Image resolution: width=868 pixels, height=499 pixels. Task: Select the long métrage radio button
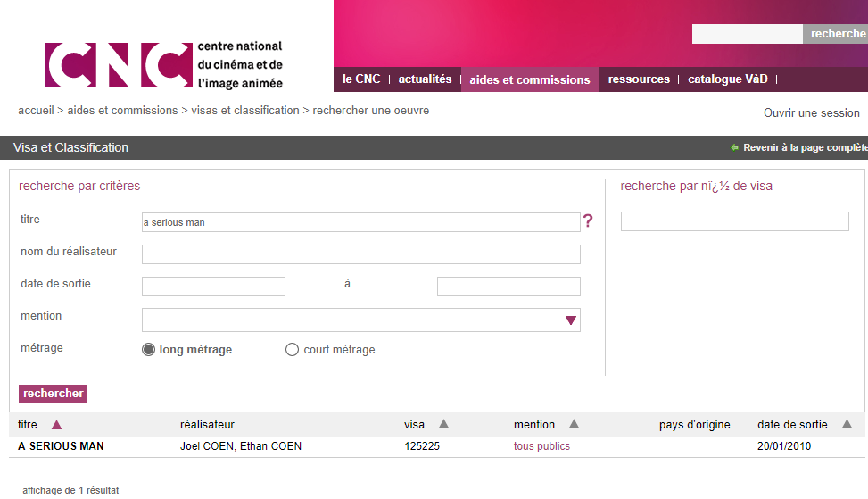click(x=149, y=350)
